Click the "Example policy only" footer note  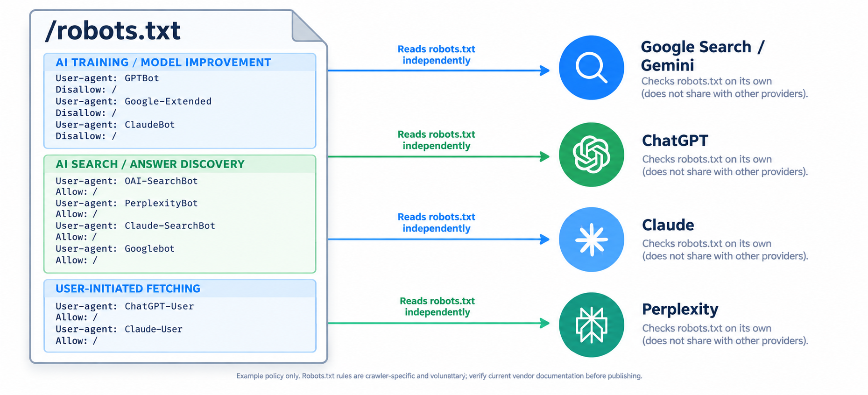point(439,376)
